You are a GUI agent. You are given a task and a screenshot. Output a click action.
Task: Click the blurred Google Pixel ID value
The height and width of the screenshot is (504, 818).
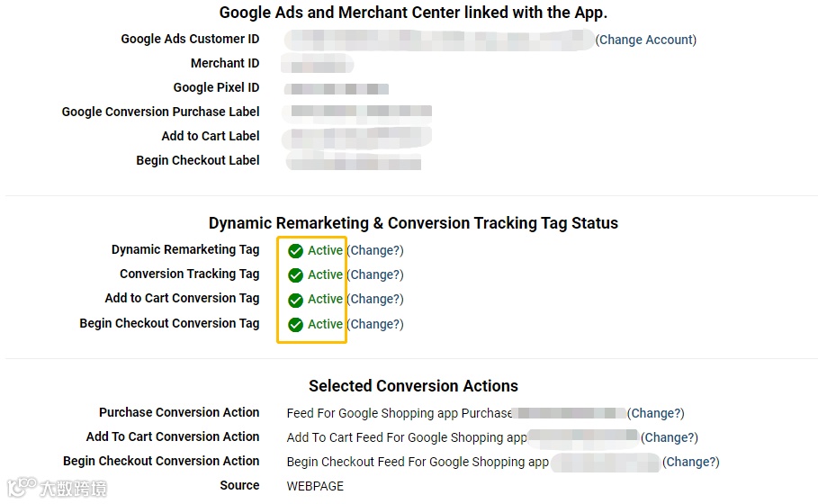point(337,88)
